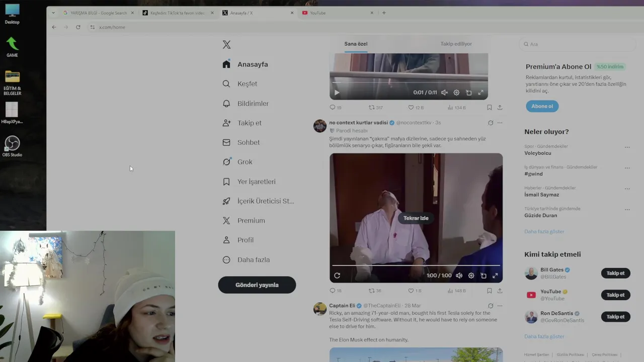Click the Ara search field

578,44
